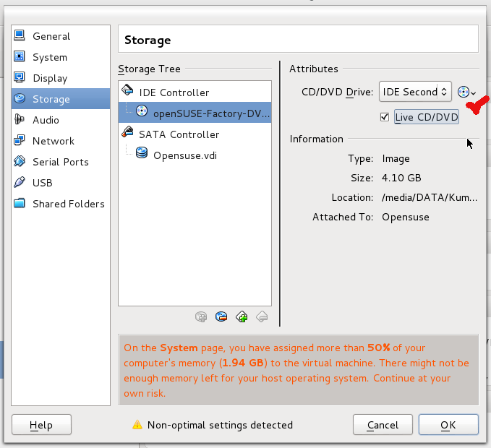Screen dimensions: 491x448
Task: Click the OK button
Action: point(448,425)
